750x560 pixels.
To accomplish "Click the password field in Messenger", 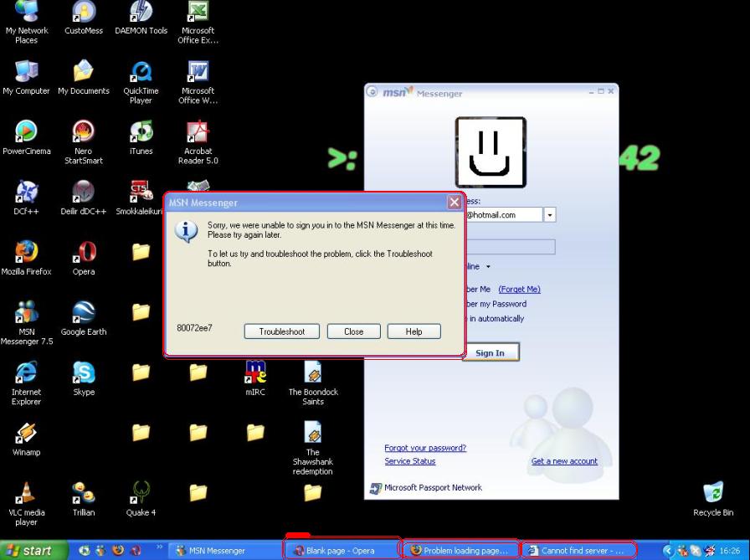I will pos(510,247).
